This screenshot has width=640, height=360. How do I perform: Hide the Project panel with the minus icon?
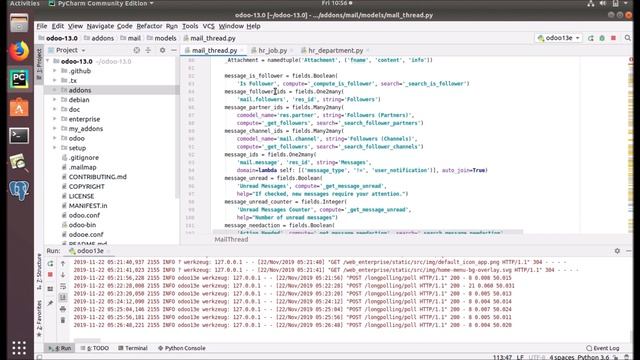[x=174, y=50]
